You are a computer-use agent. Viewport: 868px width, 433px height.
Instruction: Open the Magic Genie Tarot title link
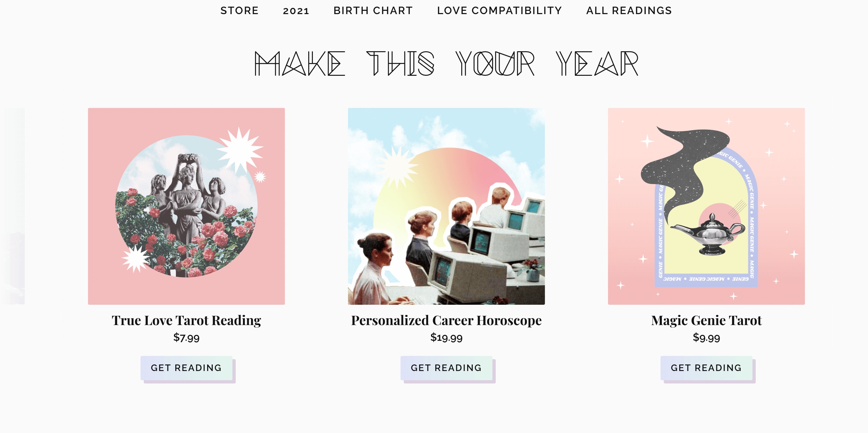tap(706, 320)
